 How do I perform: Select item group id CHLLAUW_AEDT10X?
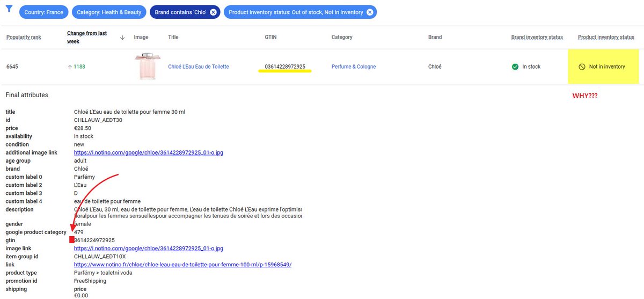[x=100, y=257]
